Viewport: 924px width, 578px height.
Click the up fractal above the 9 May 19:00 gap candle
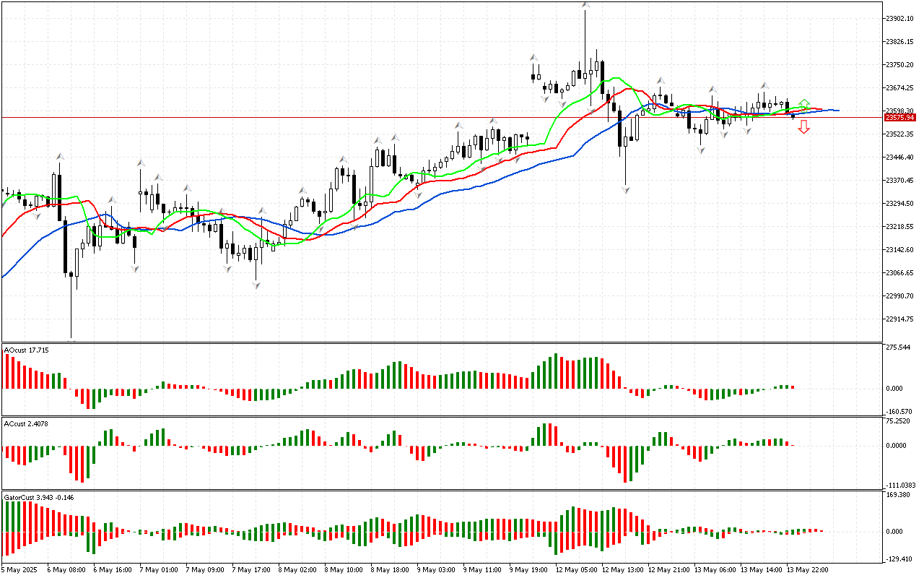click(533, 57)
